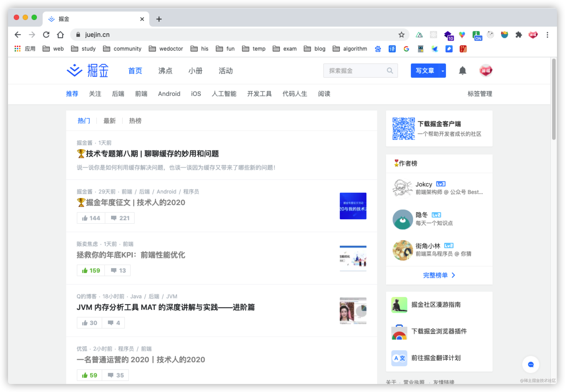Open the community bookmarks folder
Viewport: 565px width, 392px height.
(122, 49)
